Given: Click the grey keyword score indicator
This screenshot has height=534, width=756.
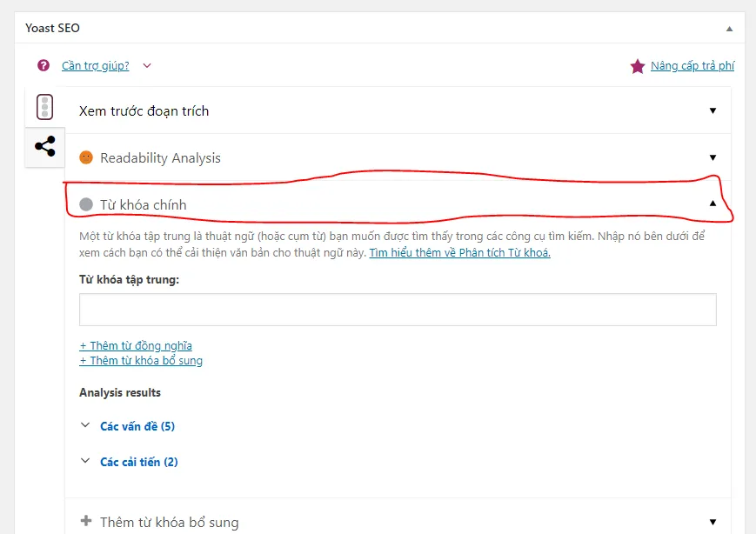Looking at the screenshot, I should point(86,204).
